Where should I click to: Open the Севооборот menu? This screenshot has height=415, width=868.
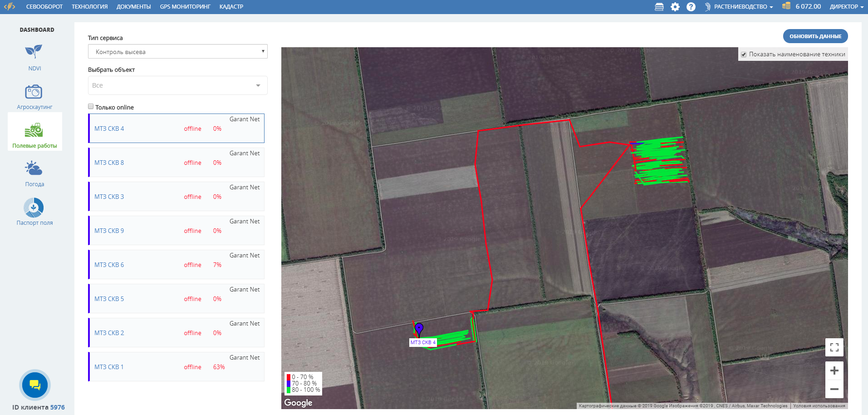[x=44, y=7]
